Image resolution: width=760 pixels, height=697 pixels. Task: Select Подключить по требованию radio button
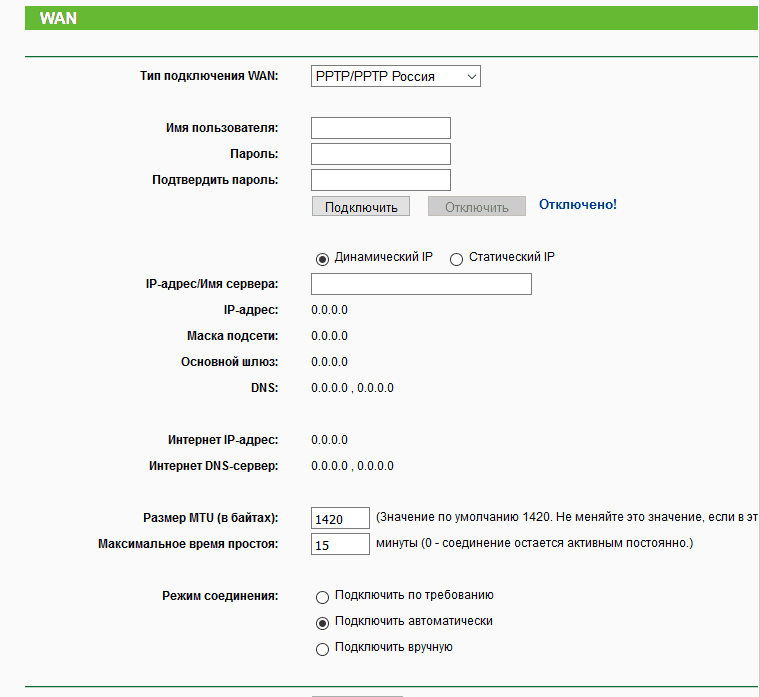322,597
